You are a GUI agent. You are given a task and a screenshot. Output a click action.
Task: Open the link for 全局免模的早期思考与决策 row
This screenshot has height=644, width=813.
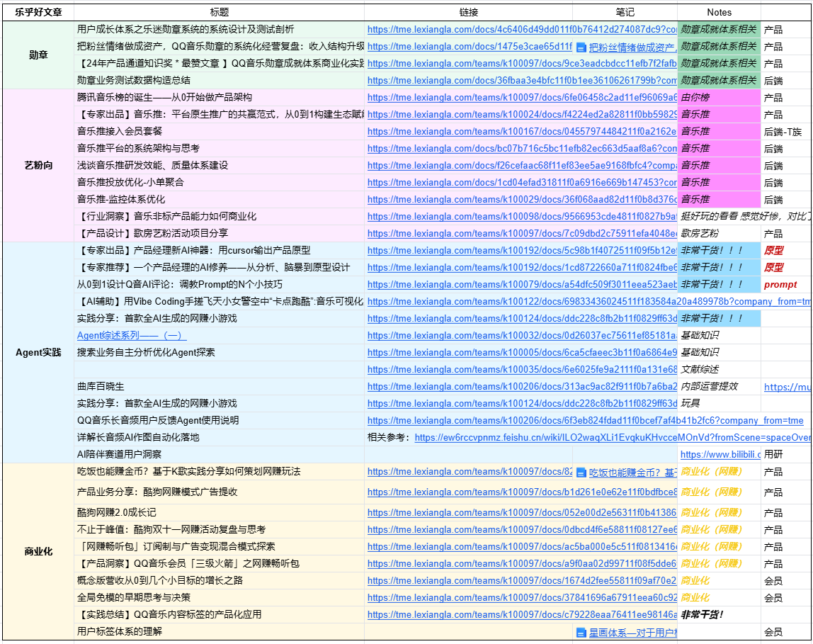point(522,598)
